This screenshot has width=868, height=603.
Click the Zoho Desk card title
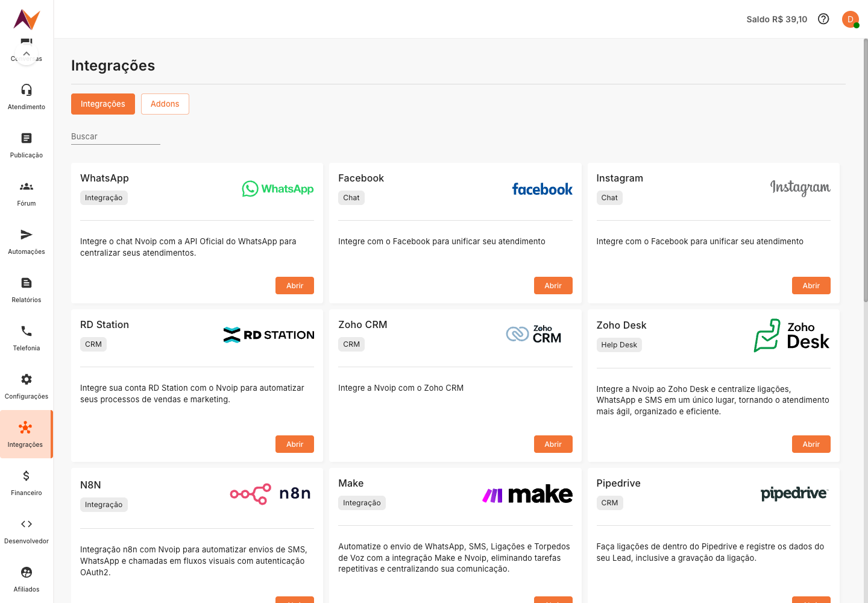[x=621, y=325]
